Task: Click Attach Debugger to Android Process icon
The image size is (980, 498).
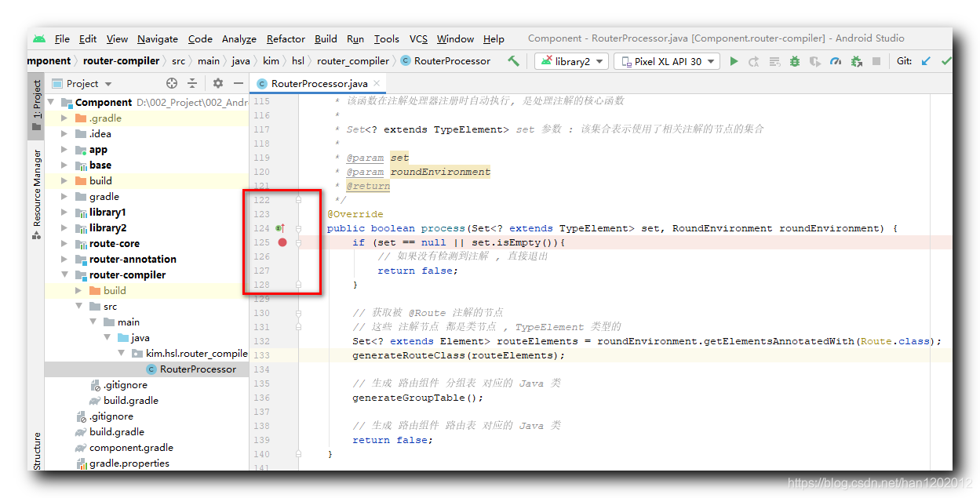Action: (856, 61)
